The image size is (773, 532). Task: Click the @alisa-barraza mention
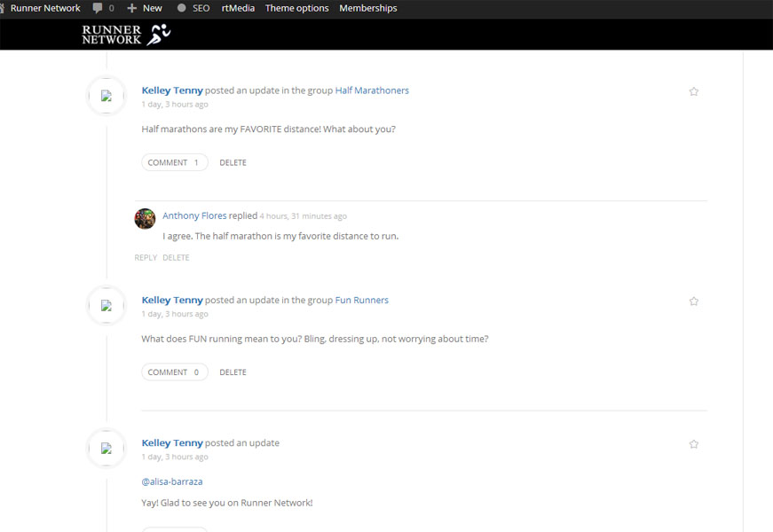point(172,481)
